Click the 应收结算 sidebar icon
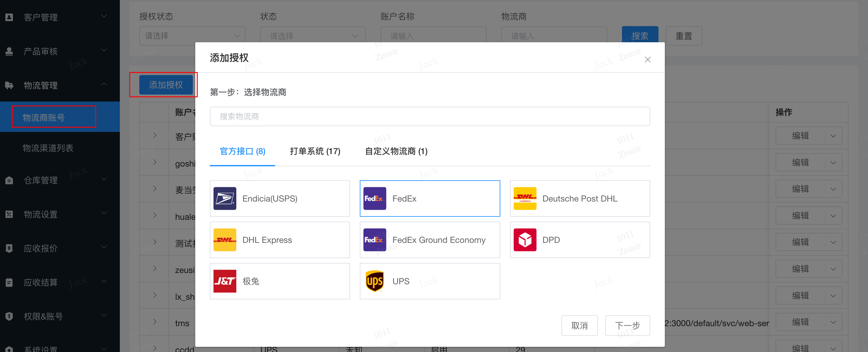The height and width of the screenshot is (352, 868). [9, 282]
